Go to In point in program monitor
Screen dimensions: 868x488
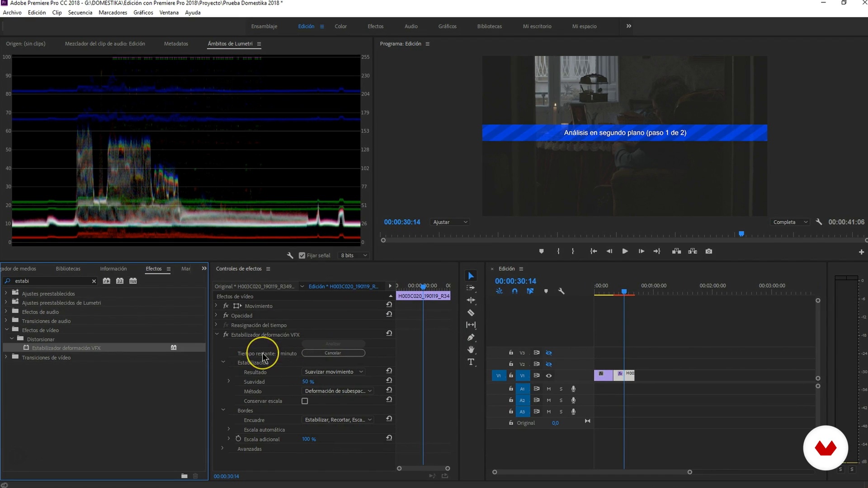click(x=593, y=251)
